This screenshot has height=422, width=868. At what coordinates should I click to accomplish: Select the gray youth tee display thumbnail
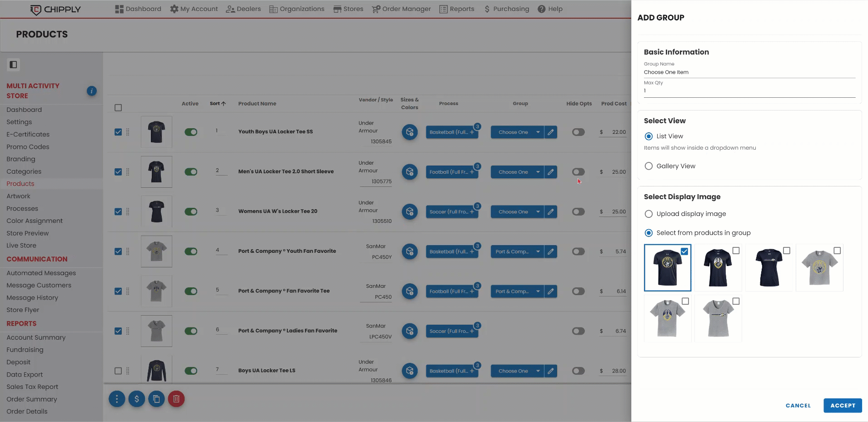819,268
